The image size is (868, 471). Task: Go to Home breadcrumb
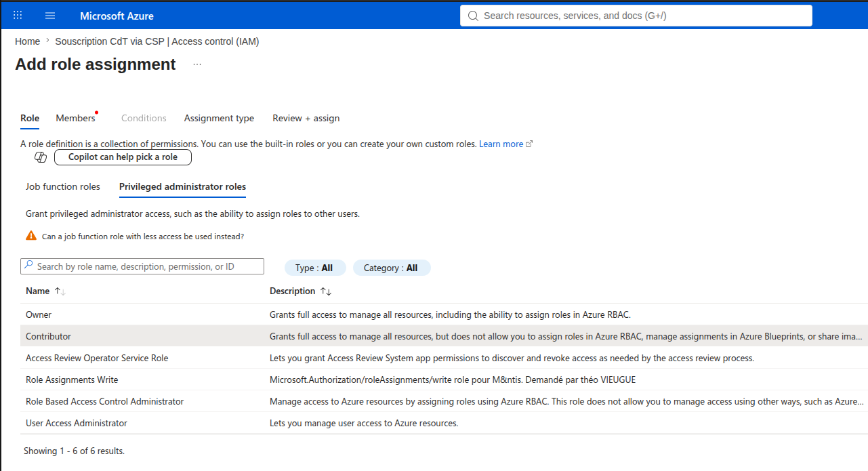(x=27, y=41)
